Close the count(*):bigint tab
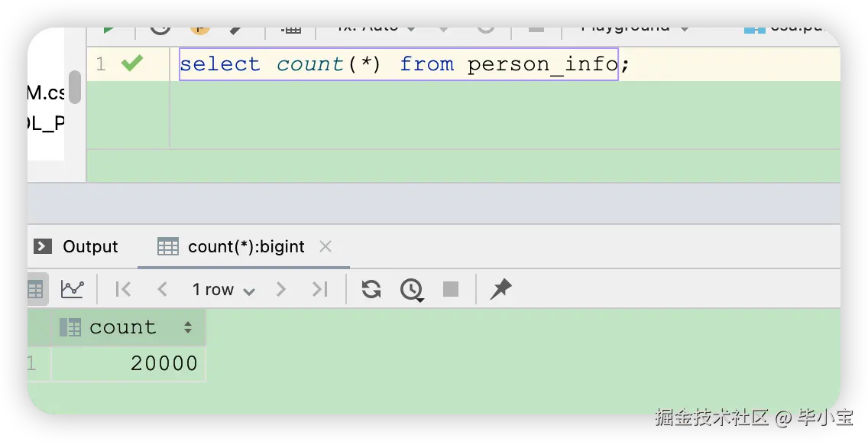This screenshot has height=442, width=868. click(x=325, y=246)
